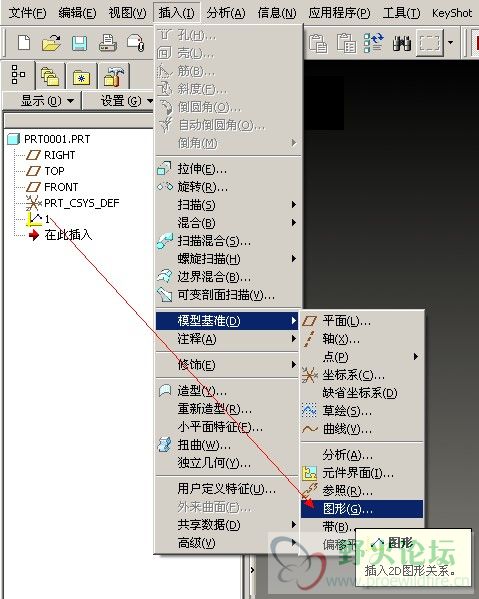
Task: Open dropdown arrow beside selection box tool
Action: pyautogui.click(x=451, y=43)
